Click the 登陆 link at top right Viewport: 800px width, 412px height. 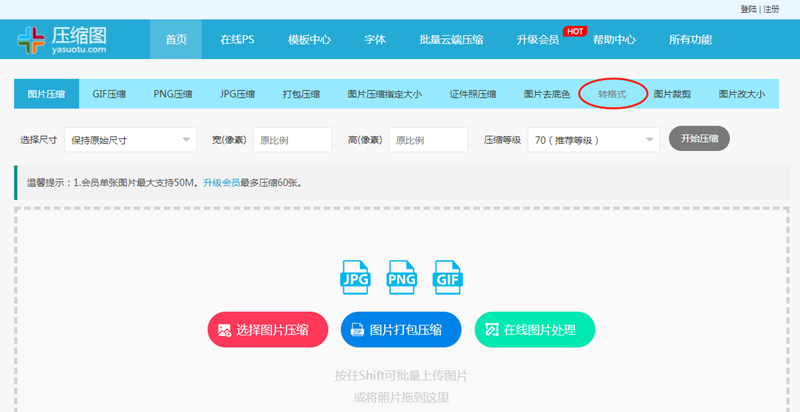pyautogui.click(x=748, y=9)
